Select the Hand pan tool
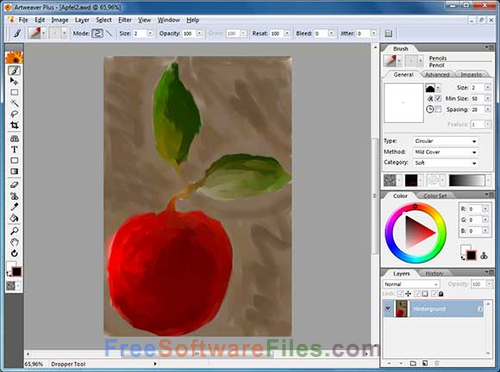 click(14, 242)
